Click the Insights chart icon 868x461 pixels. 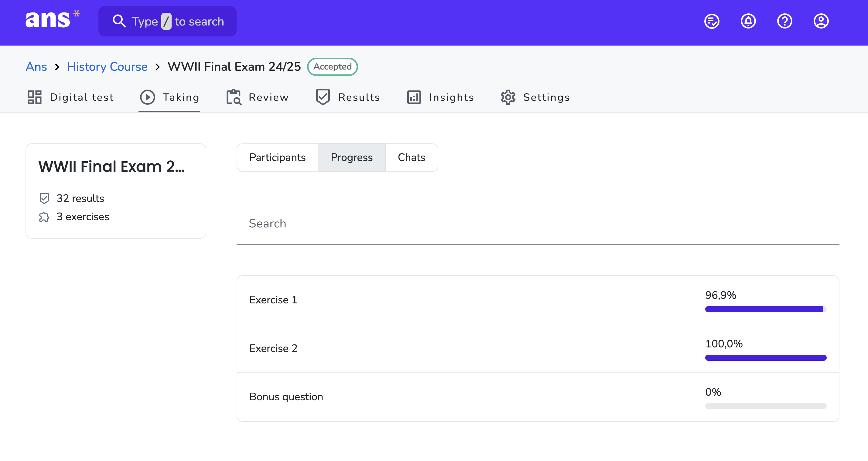(x=414, y=97)
